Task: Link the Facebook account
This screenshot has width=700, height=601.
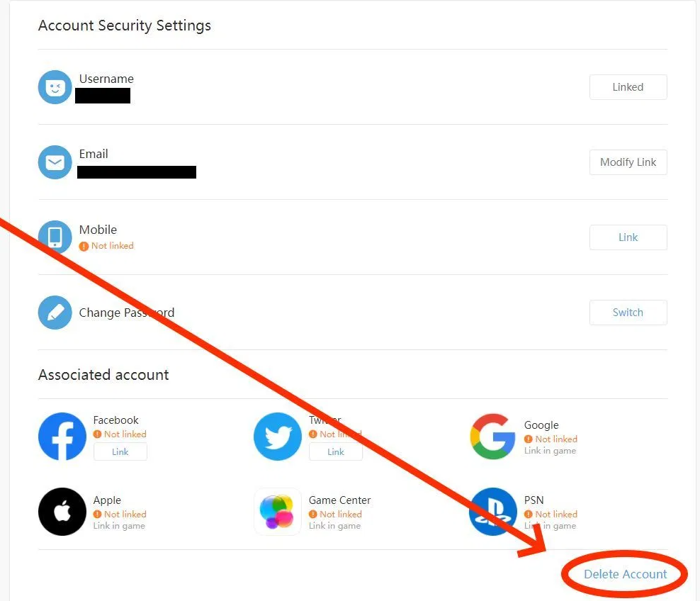Action: tap(120, 451)
